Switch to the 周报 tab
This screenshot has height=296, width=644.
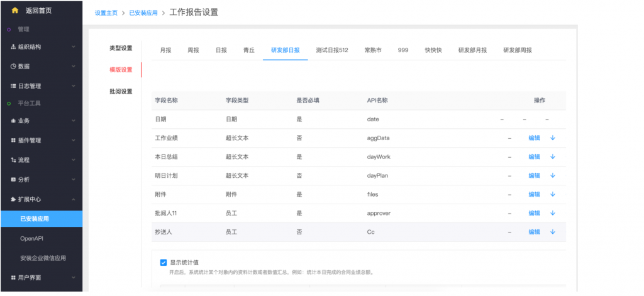click(x=193, y=50)
